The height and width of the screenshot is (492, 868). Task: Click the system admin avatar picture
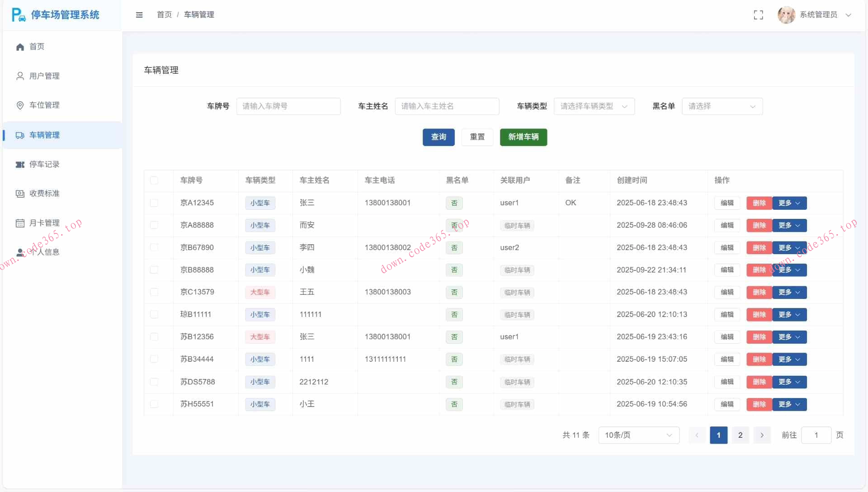pos(786,15)
